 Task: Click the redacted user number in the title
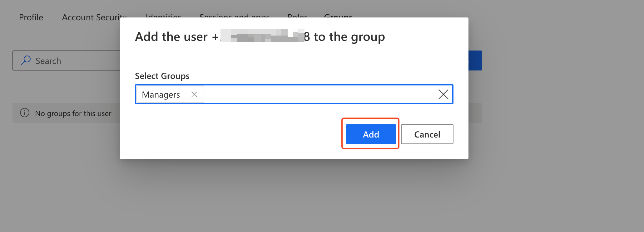click(262, 36)
